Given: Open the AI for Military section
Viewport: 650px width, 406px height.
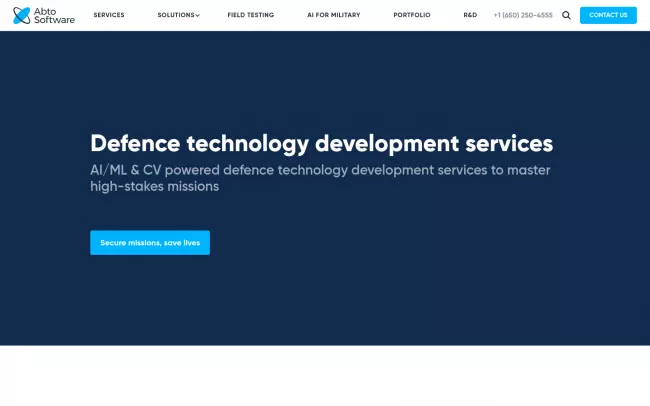Looking at the screenshot, I should [334, 16].
